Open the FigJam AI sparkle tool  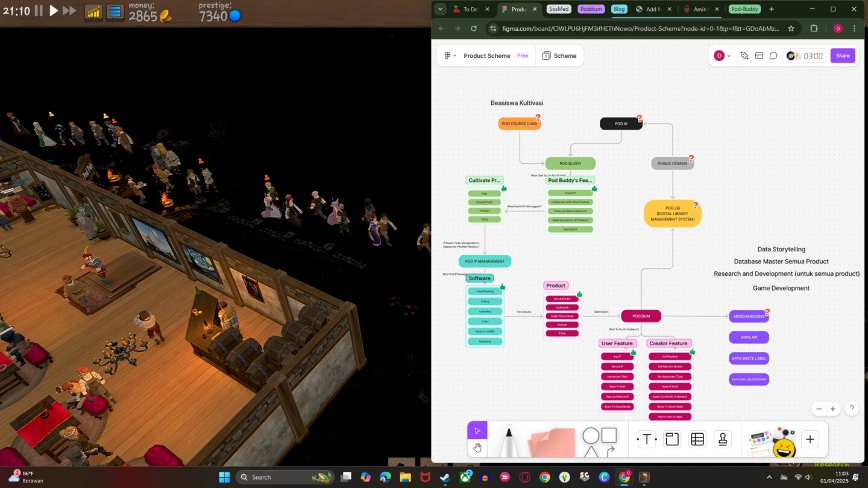pos(744,55)
